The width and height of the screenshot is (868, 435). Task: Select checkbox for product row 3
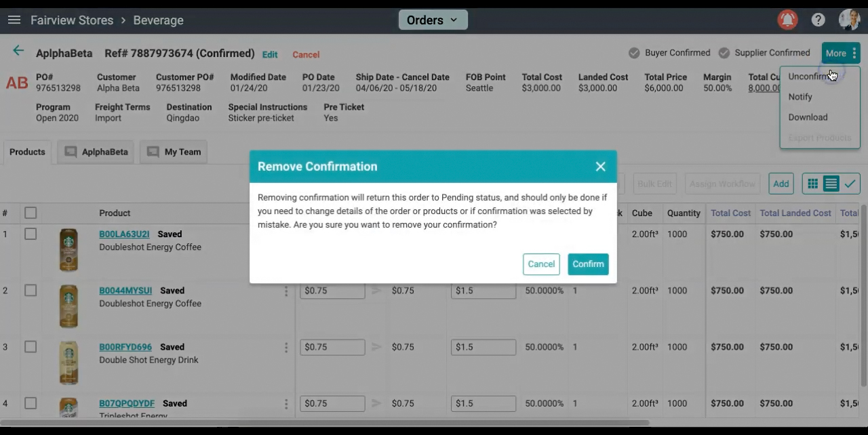pyautogui.click(x=31, y=347)
